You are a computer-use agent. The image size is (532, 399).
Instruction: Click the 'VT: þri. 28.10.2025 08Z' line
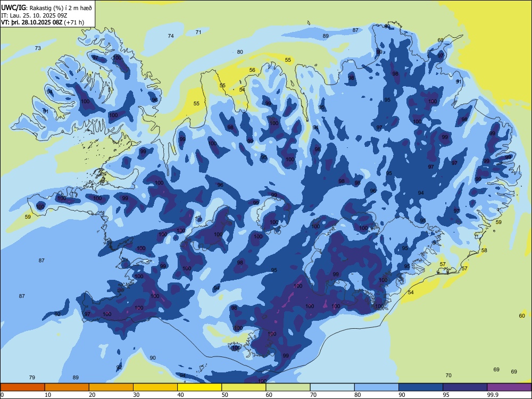pos(43,22)
